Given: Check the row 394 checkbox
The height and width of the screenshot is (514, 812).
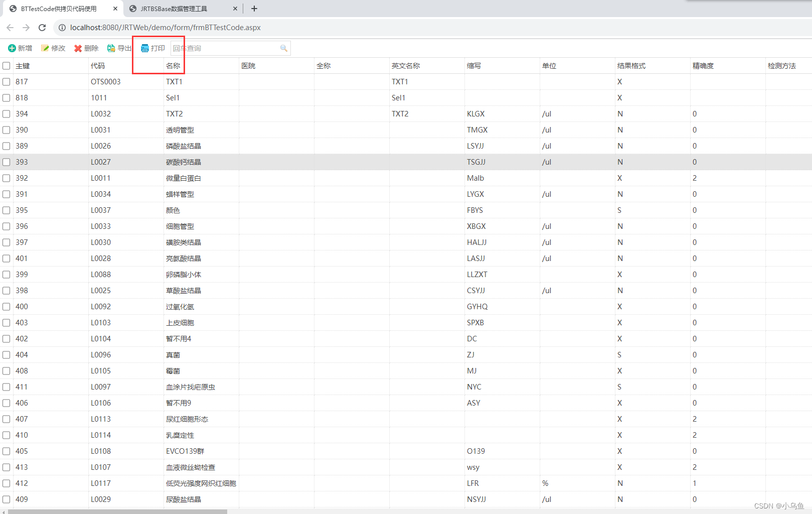Looking at the screenshot, I should pos(7,114).
